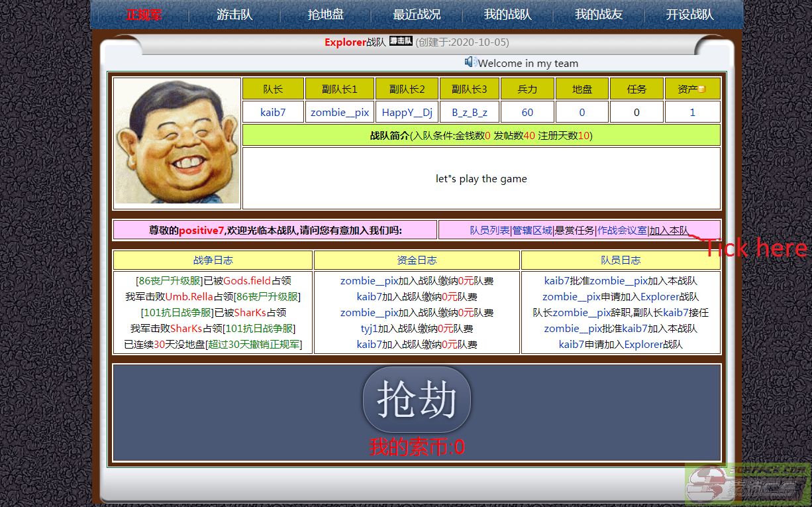Click the speaker icon beside Welcome message
Screen dimensions: 812x507
pyautogui.click(x=470, y=62)
